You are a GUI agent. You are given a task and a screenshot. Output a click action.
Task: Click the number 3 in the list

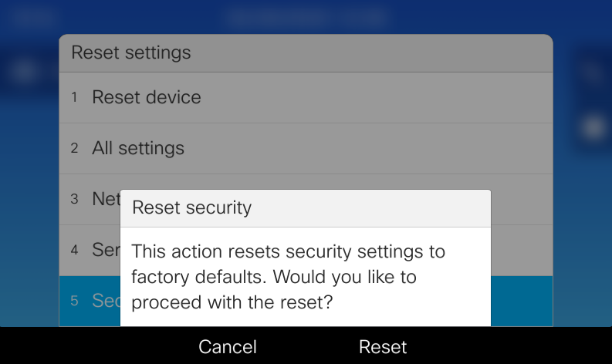(75, 199)
